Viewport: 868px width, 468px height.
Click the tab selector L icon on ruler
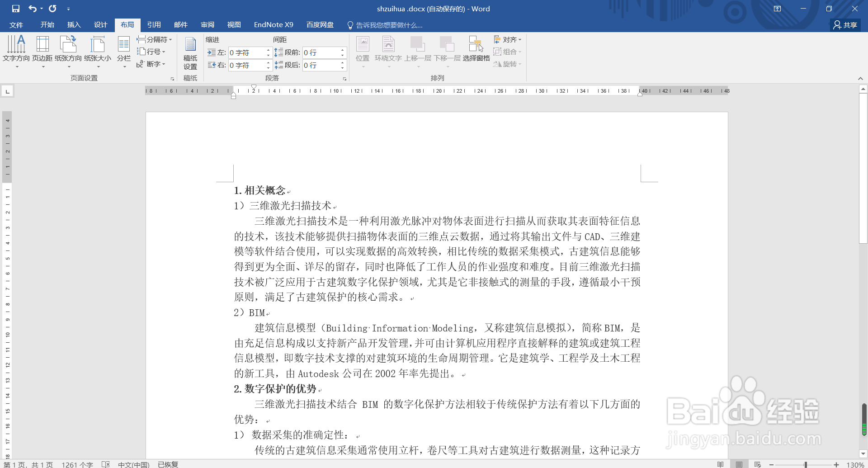pyautogui.click(x=7, y=91)
